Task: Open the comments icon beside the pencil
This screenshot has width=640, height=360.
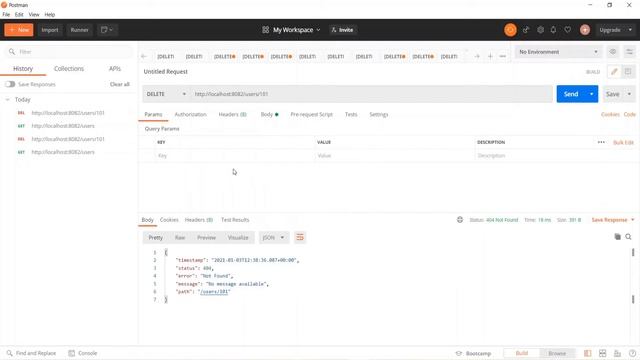Action: [x=628, y=72]
